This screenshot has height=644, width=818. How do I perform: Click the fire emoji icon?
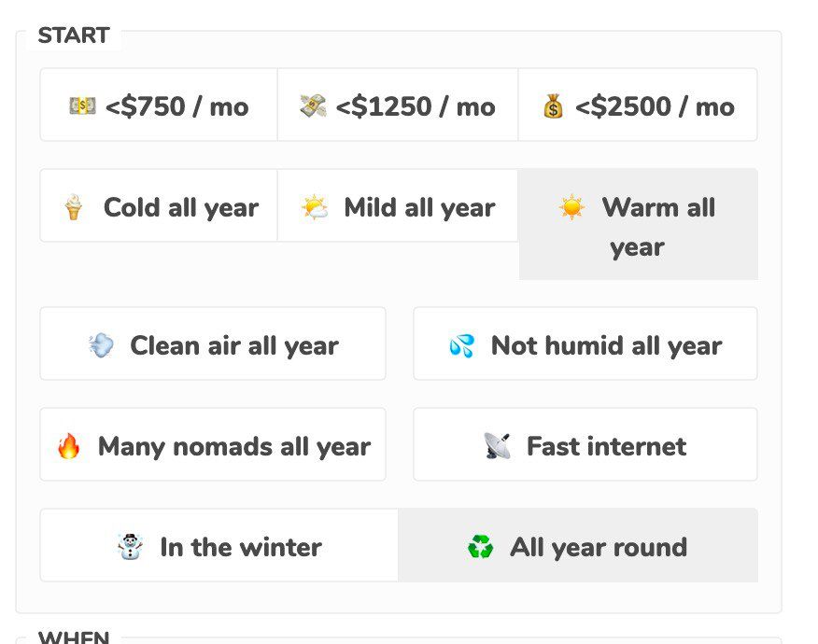(69, 446)
